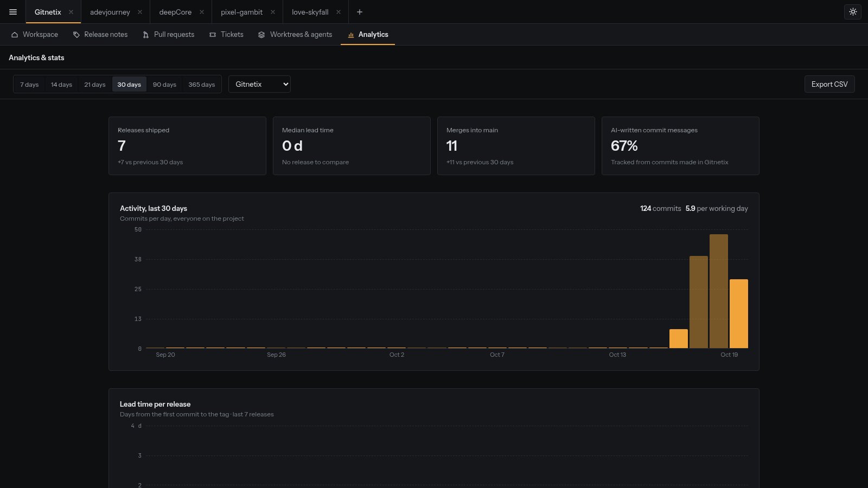Switch to the adevjourney project tab
The image size is (868, 488).
click(110, 12)
